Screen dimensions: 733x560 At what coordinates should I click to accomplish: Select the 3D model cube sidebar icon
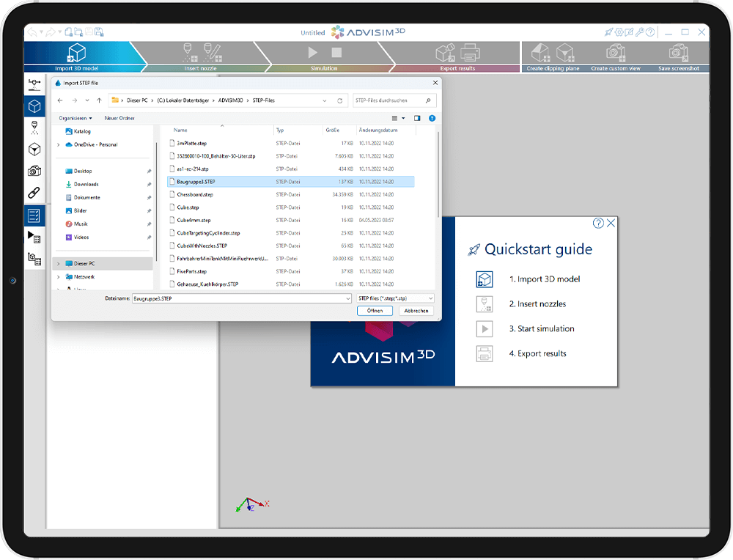pyautogui.click(x=34, y=106)
